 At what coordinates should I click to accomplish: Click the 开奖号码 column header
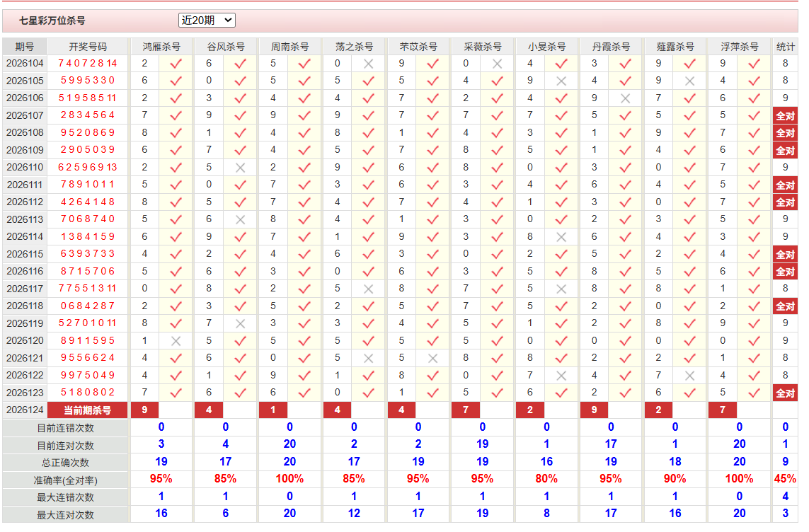click(x=88, y=47)
